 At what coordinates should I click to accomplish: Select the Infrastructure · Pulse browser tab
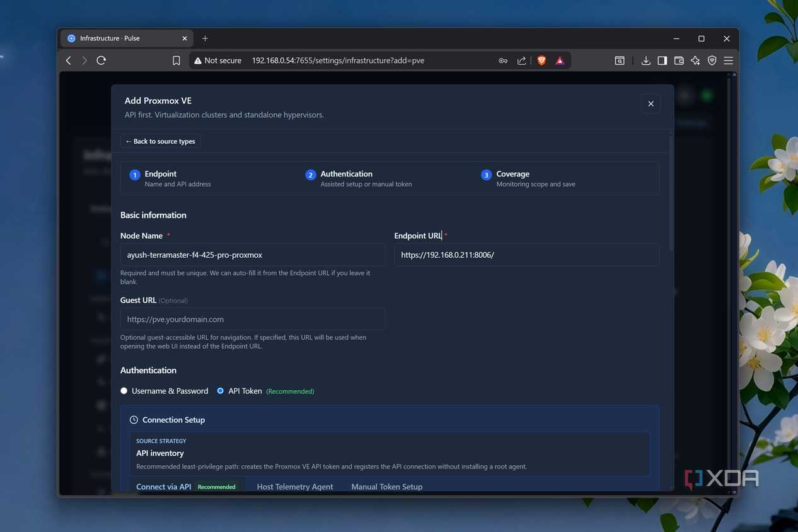(127, 38)
